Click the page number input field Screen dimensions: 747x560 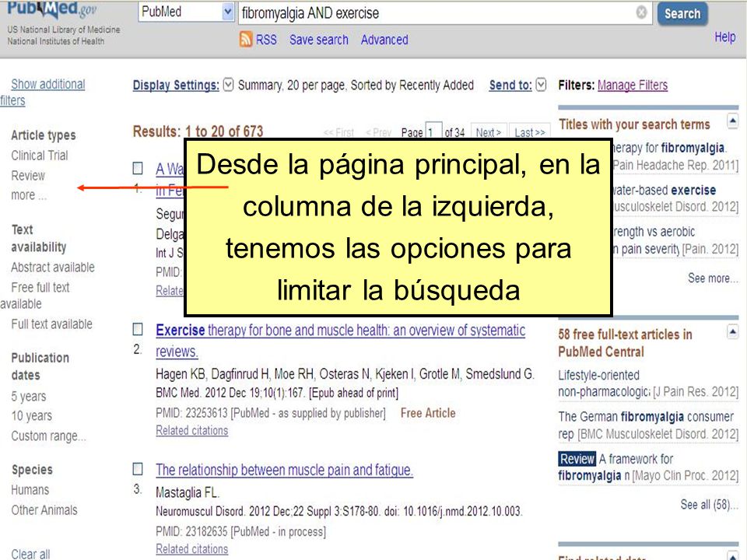[433, 131]
